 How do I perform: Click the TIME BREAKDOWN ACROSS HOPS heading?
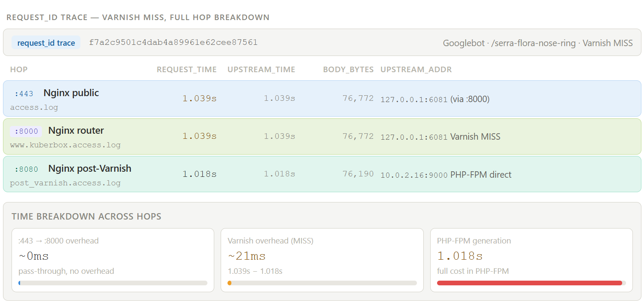tap(86, 217)
